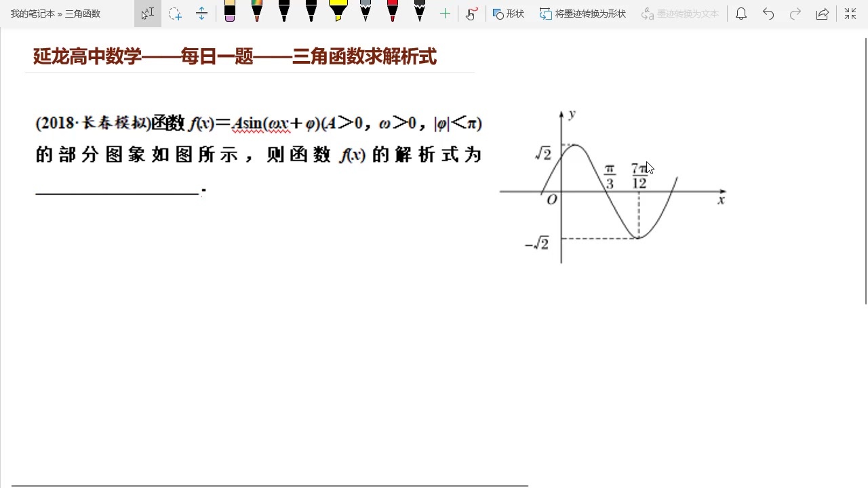The width and height of the screenshot is (868, 488).
Task: Click the problem line starting with (2018·长春模拟)
Action: pyautogui.click(x=258, y=123)
